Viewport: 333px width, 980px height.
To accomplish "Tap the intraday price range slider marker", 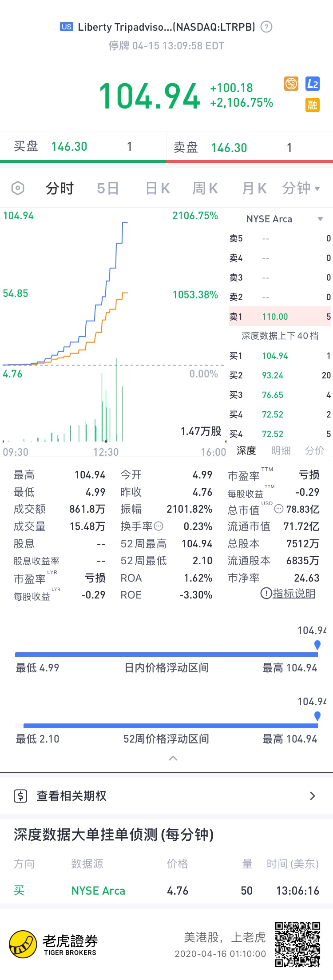I will [317, 645].
